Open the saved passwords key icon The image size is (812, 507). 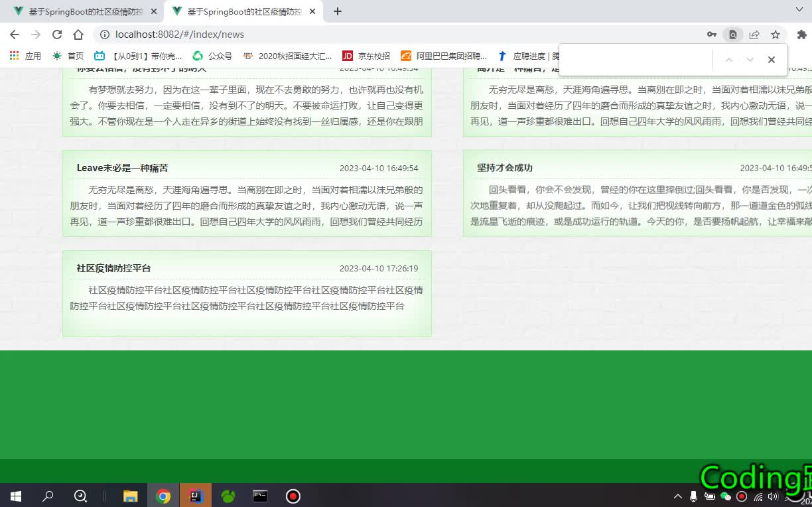[x=710, y=35]
